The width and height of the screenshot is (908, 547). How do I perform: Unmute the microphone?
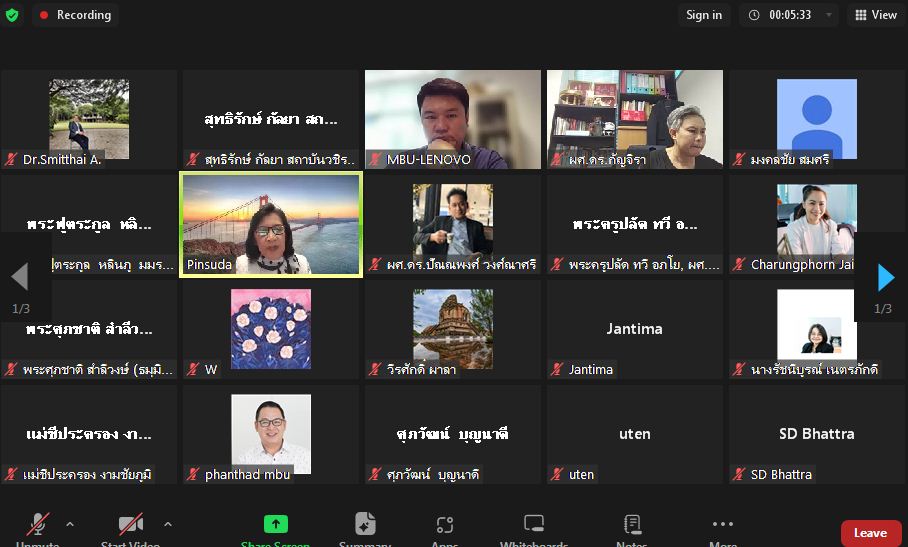(x=38, y=526)
